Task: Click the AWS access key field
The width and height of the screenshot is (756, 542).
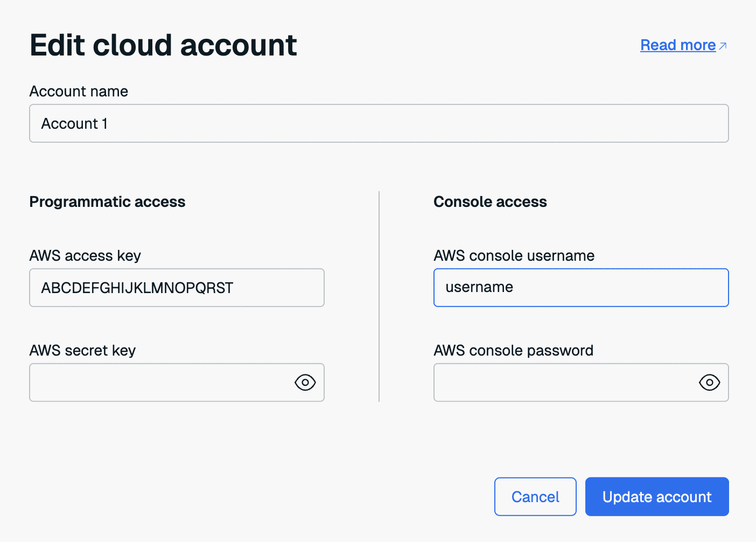Action: pyautogui.click(x=177, y=288)
